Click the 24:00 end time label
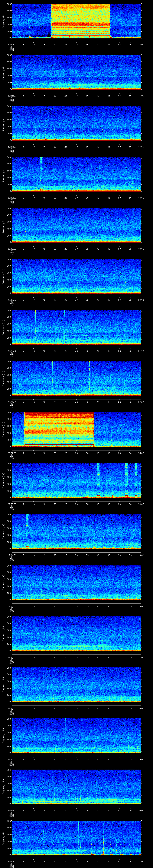Image resolution: width=153 pixels, height=868 pixels. pos(141,504)
